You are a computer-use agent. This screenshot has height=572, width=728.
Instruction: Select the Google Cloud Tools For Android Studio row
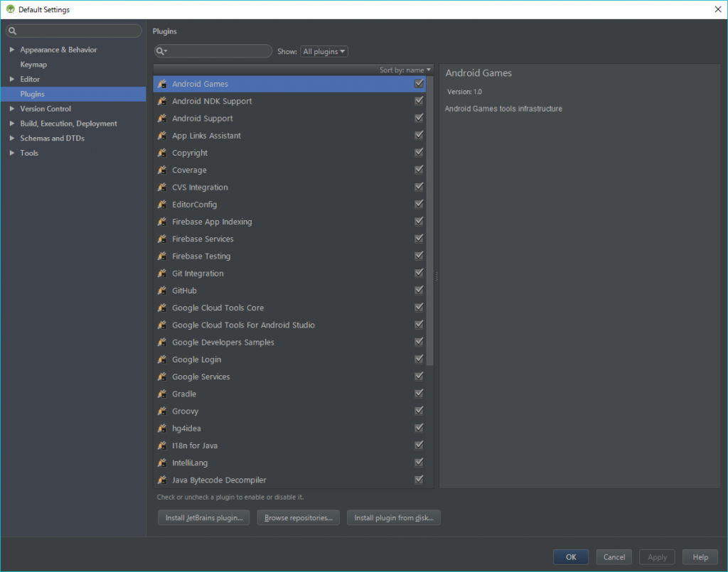click(290, 325)
